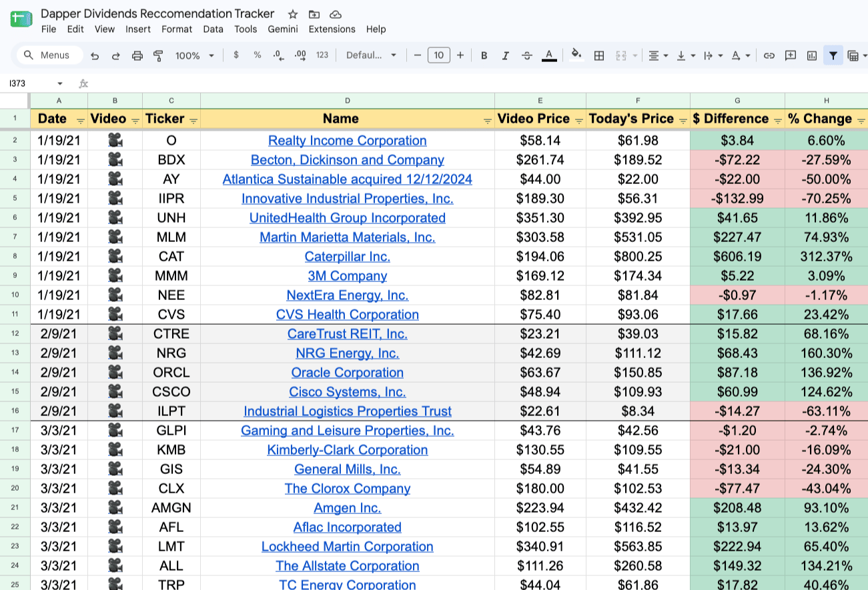The height and width of the screenshot is (590, 868).
Task: Decrease font size with minus button
Action: (x=417, y=55)
